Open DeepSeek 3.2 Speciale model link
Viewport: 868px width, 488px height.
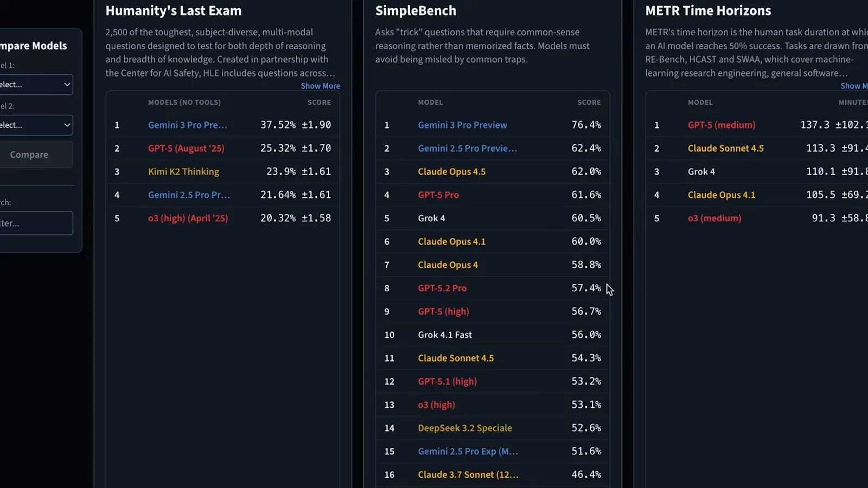point(465,428)
